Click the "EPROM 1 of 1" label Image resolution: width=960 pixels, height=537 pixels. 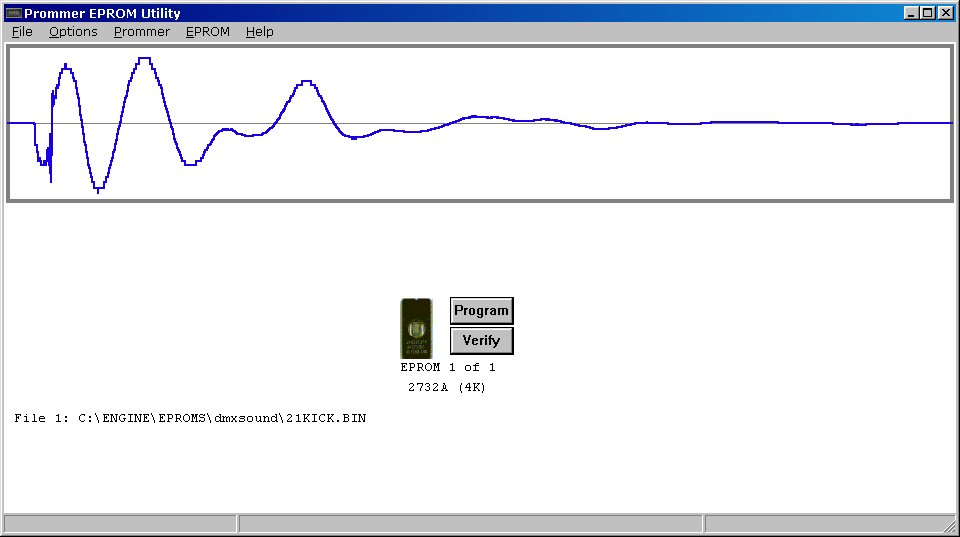[x=447, y=368]
